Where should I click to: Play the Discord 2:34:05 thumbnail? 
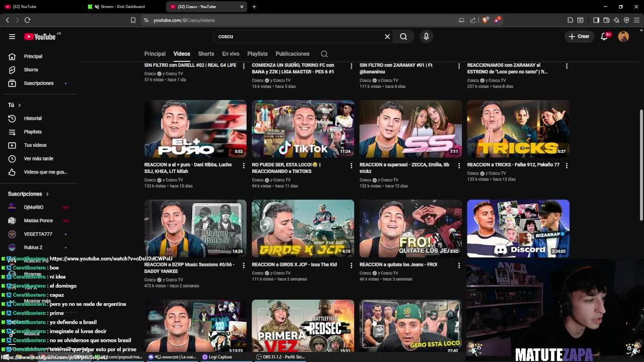click(x=518, y=228)
